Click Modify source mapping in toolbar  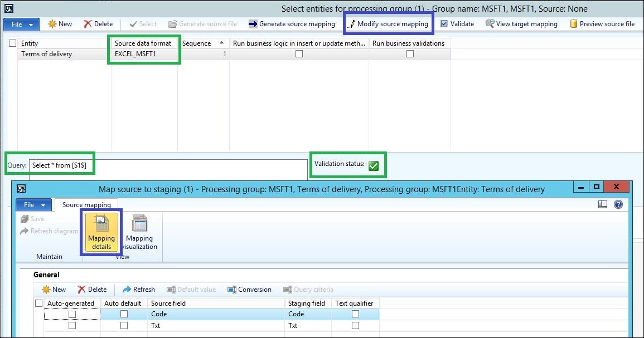click(x=388, y=24)
